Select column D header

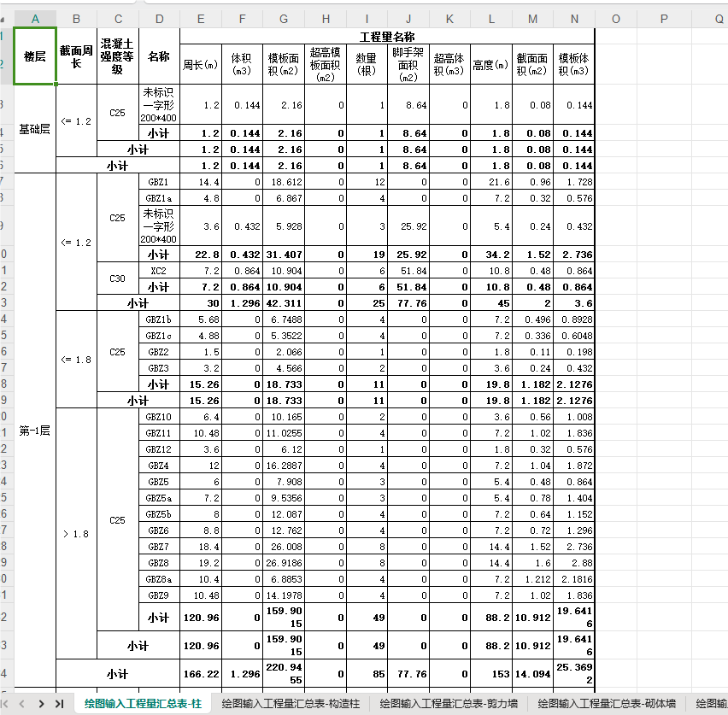[x=159, y=19]
